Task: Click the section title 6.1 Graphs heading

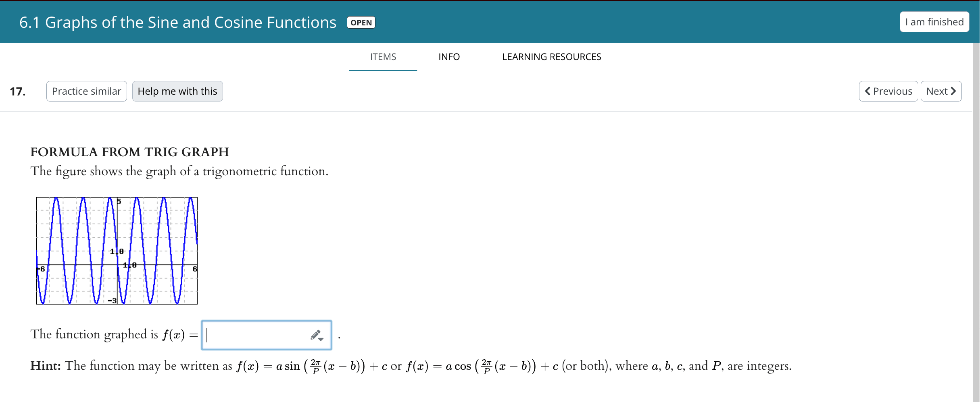Action: [x=178, y=23]
